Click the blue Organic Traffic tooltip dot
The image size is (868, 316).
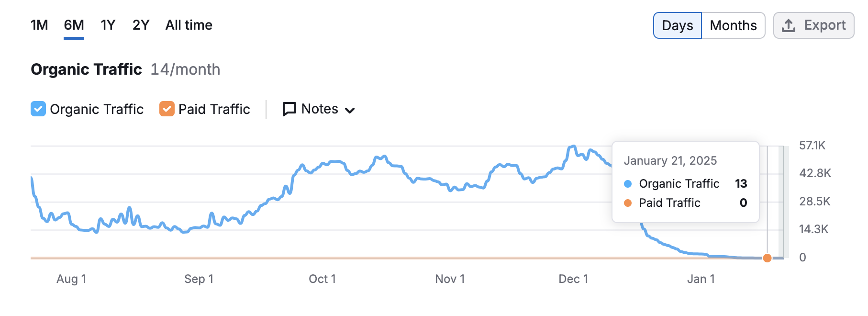(628, 184)
